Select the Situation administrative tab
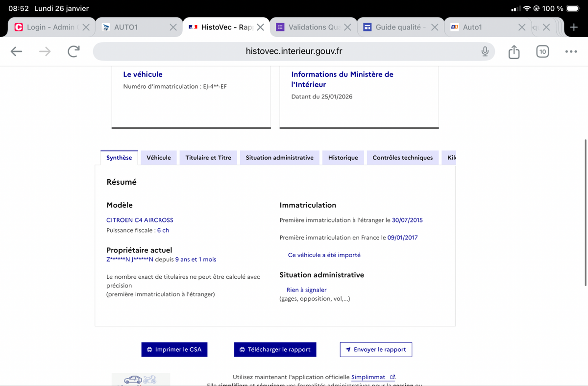588x386 pixels. coord(279,158)
